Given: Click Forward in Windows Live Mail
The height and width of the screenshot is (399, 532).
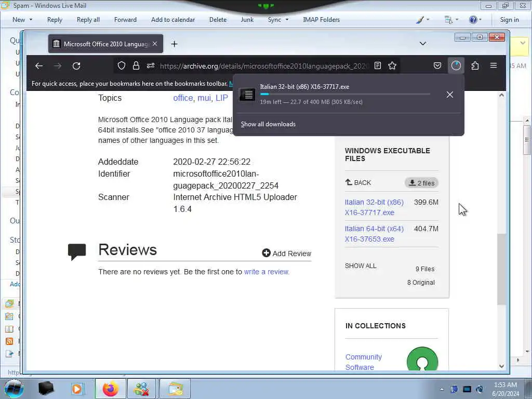Looking at the screenshot, I should tap(125, 20).
